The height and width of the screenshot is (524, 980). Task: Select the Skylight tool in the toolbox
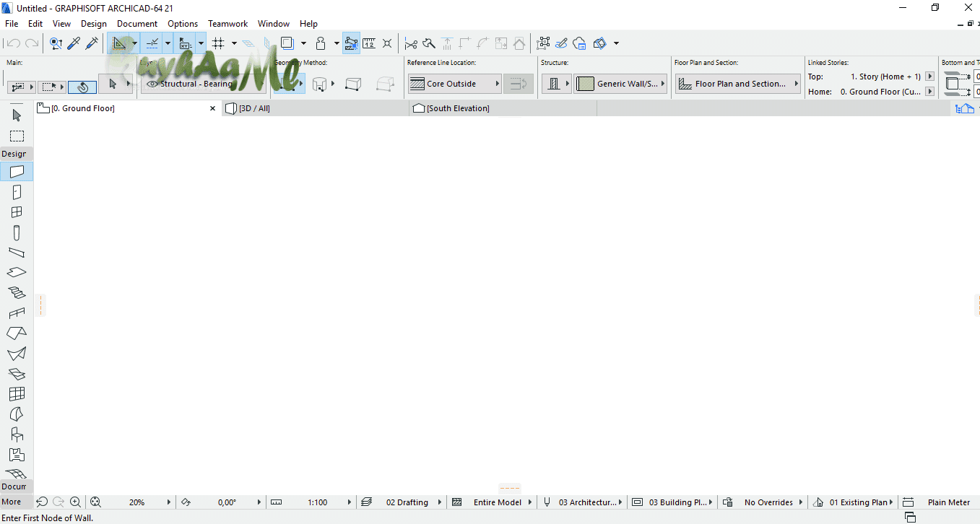point(17,374)
